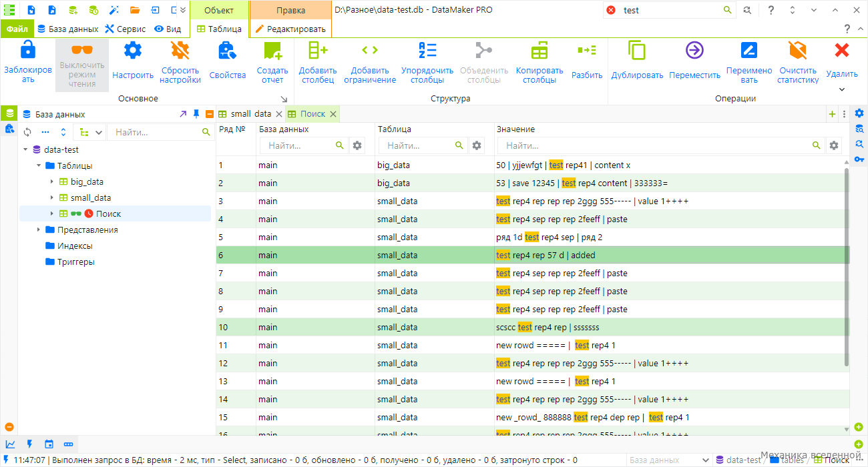868x467 pixels.
Task: Add new tab with green plus
Action: tap(832, 114)
